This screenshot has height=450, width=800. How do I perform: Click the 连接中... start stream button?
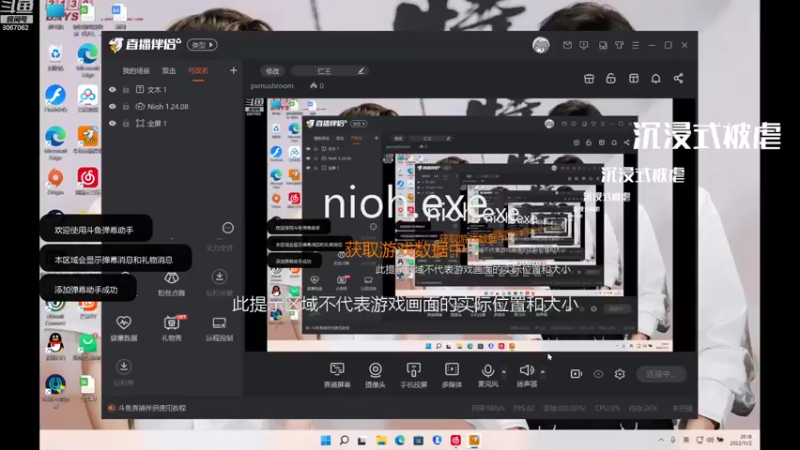(661, 374)
